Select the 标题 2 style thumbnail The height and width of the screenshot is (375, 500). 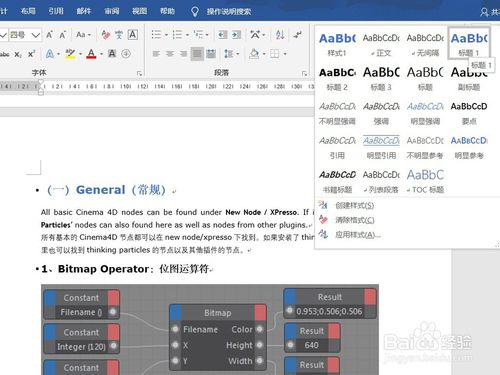337,79
